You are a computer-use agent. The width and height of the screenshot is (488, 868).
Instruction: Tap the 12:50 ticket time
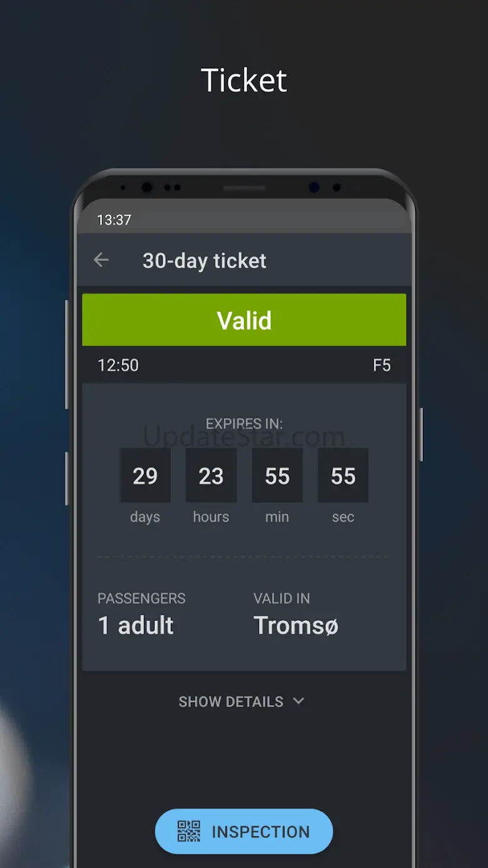(x=118, y=365)
